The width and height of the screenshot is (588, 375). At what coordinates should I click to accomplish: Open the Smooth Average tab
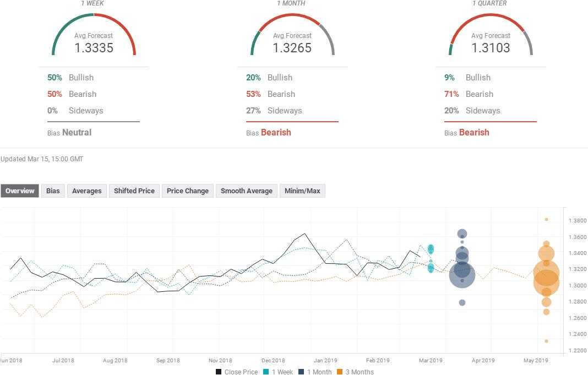(246, 191)
